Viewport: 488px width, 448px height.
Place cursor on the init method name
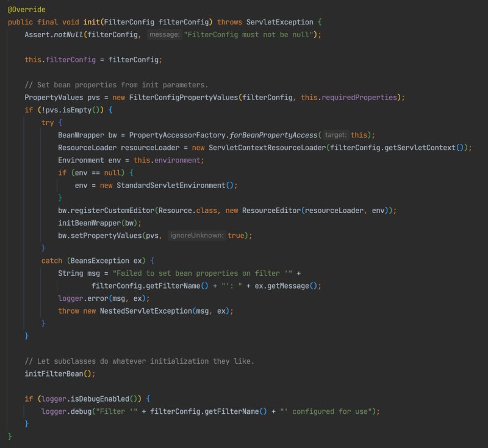[x=91, y=22]
